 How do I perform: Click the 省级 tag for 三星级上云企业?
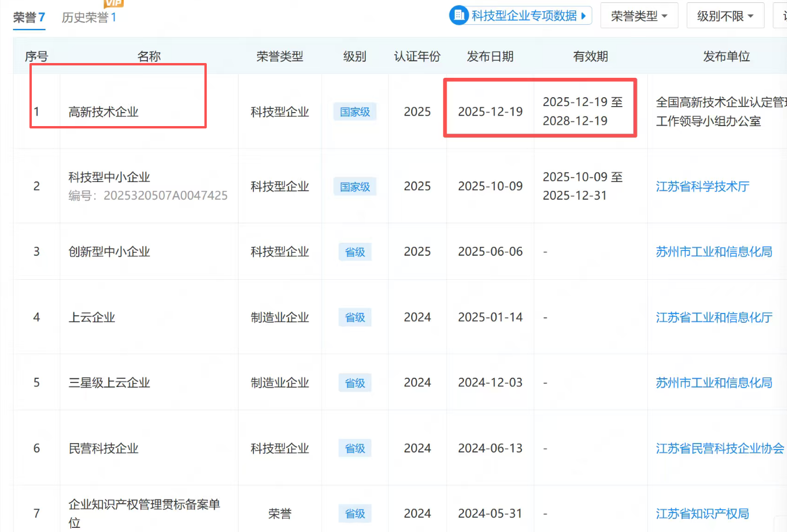(x=355, y=384)
